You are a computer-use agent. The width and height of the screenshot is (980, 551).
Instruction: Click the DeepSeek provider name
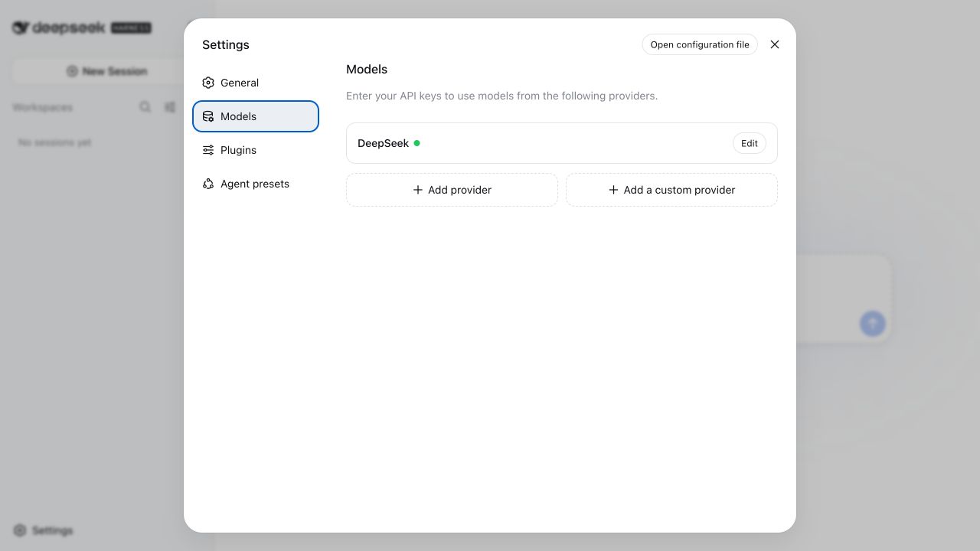[x=383, y=143]
